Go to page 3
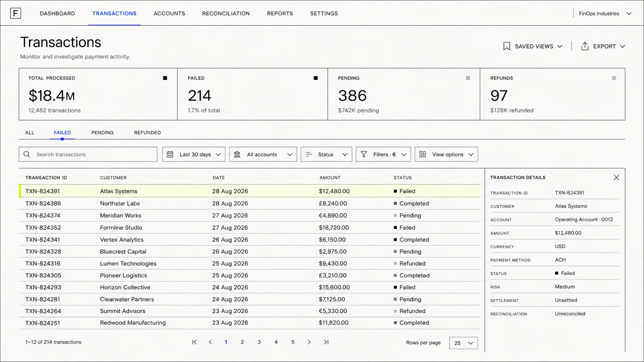 [x=259, y=342]
